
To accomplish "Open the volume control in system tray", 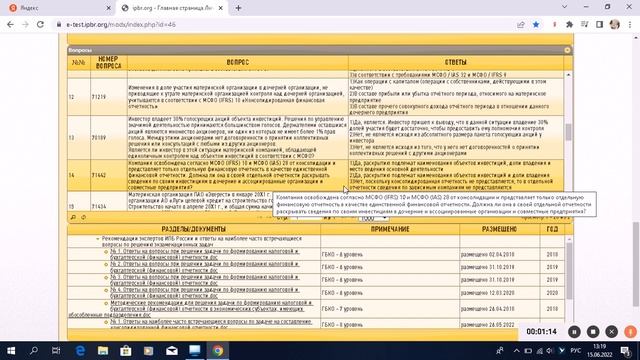I will (549, 351).
